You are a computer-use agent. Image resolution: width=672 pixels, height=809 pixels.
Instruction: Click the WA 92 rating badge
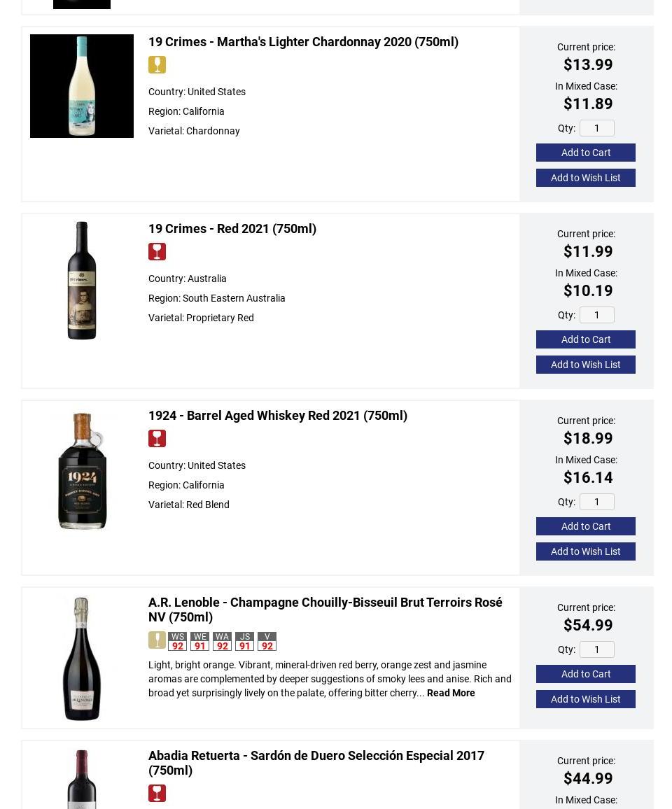coord(223,642)
